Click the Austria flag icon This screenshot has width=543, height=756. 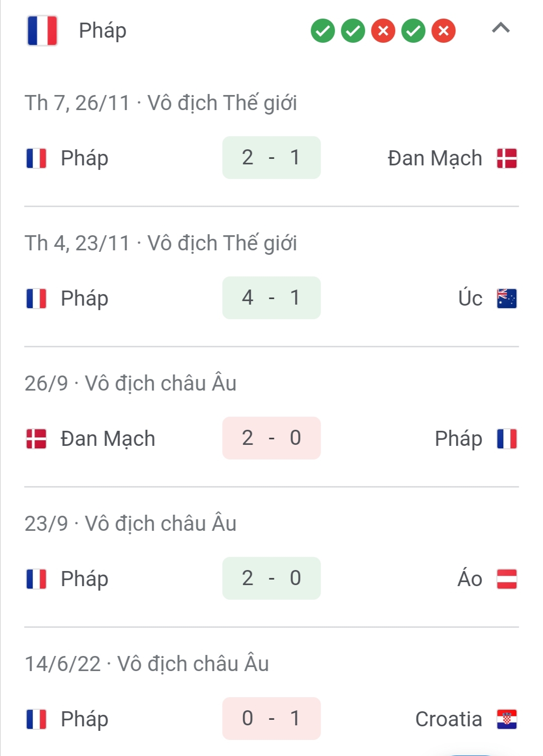point(507,579)
